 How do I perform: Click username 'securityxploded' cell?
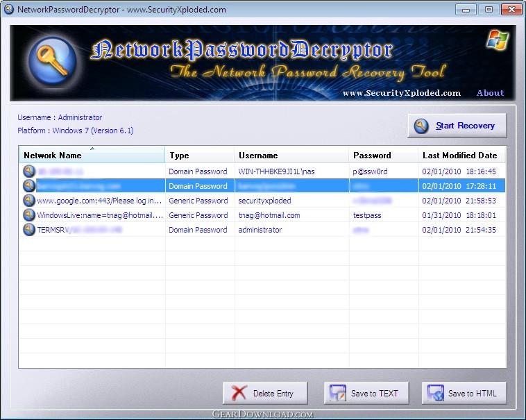click(x=264, y=201)
